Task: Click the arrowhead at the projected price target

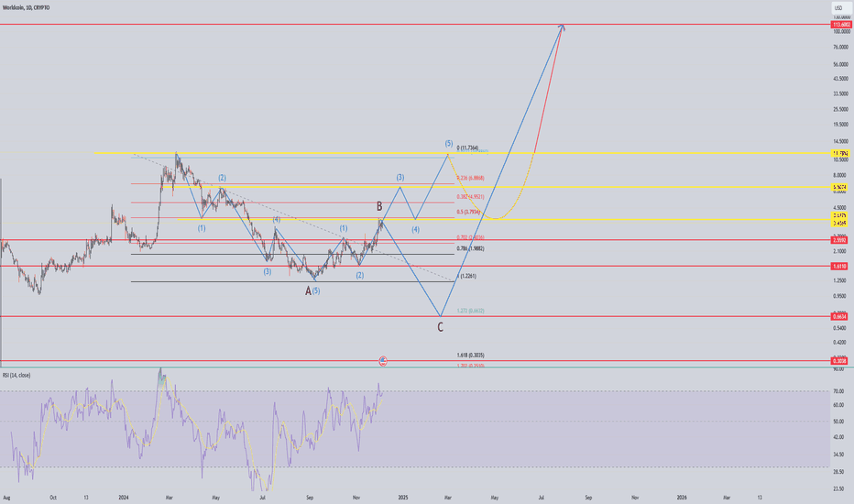Action: pyautogui.click(x=563, y=27)
